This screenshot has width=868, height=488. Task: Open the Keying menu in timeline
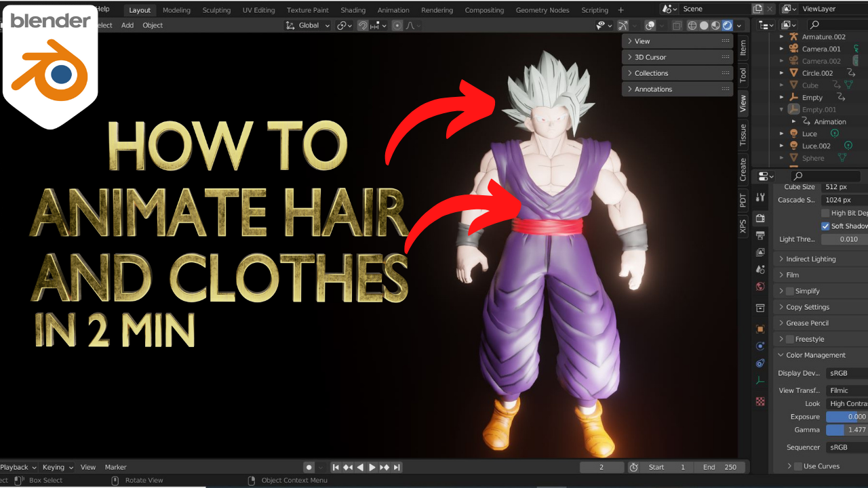pos(58,467)
